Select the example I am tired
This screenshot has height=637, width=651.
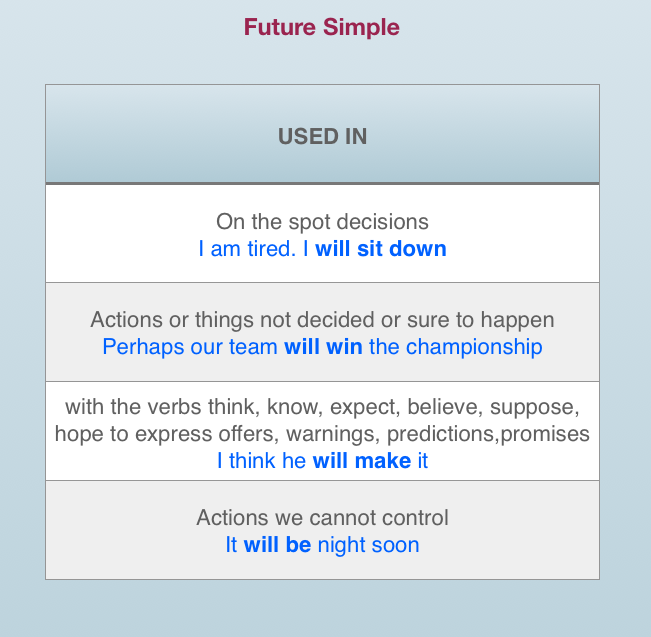point(247,249)
